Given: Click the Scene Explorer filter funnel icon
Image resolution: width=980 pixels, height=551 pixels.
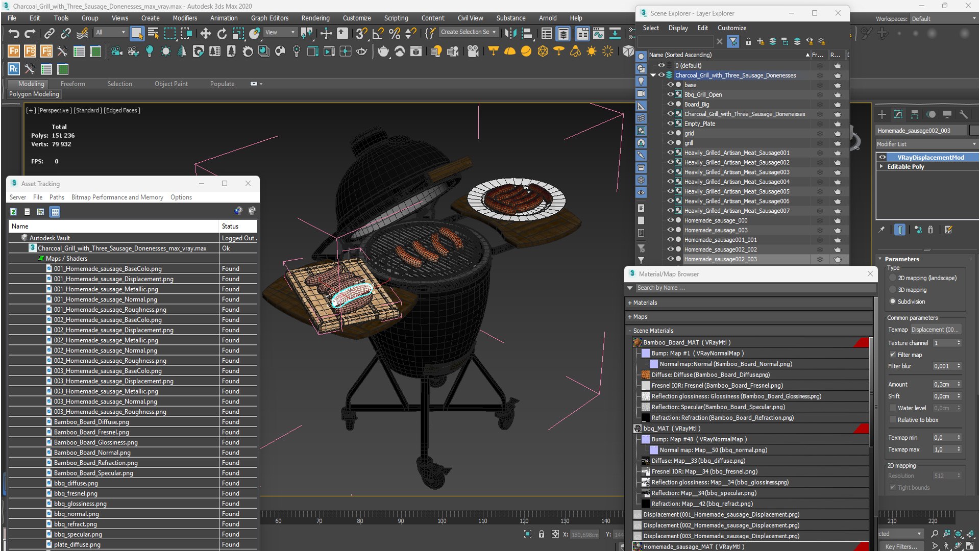Looking at the screenshot, I should tap(733, 41).
